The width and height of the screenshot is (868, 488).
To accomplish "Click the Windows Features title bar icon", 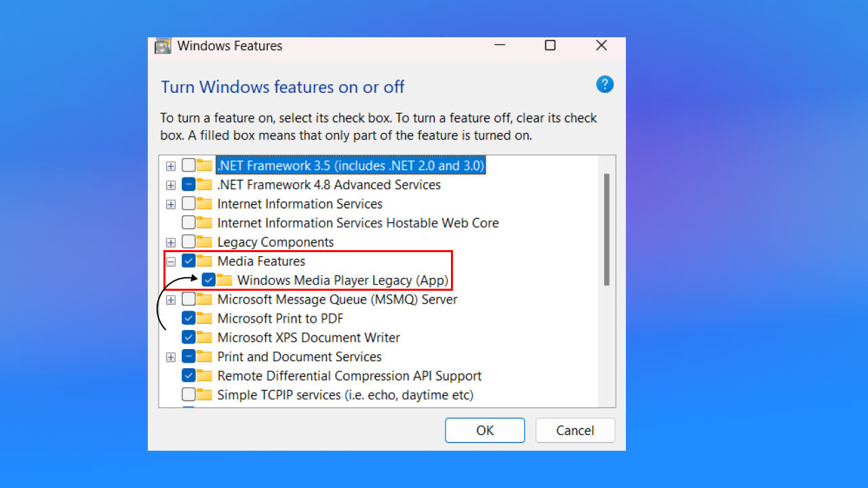I will coord(163,46).
